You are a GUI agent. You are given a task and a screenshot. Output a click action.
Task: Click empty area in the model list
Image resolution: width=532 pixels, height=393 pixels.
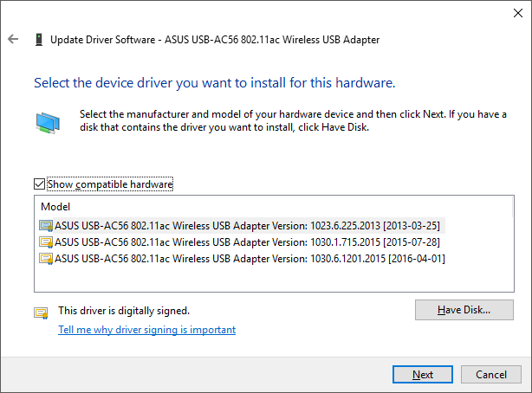[274, 279]
